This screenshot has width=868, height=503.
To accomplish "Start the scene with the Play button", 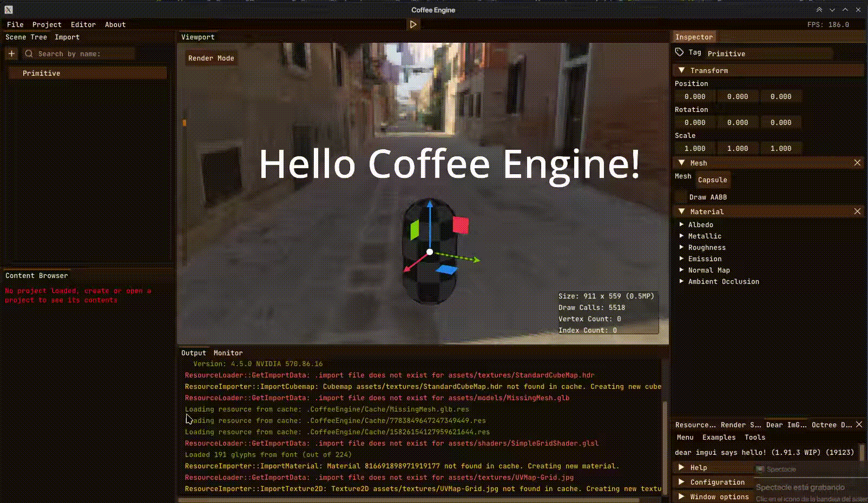I will pos(413,24).
